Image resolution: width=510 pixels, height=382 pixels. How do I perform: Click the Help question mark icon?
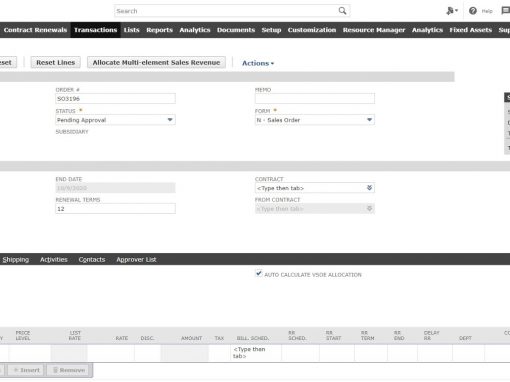(x=473, y=11)
